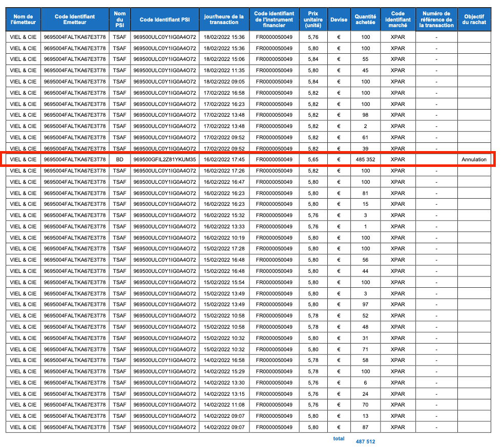Click the 'Objectif du rachat' column header

474,19
